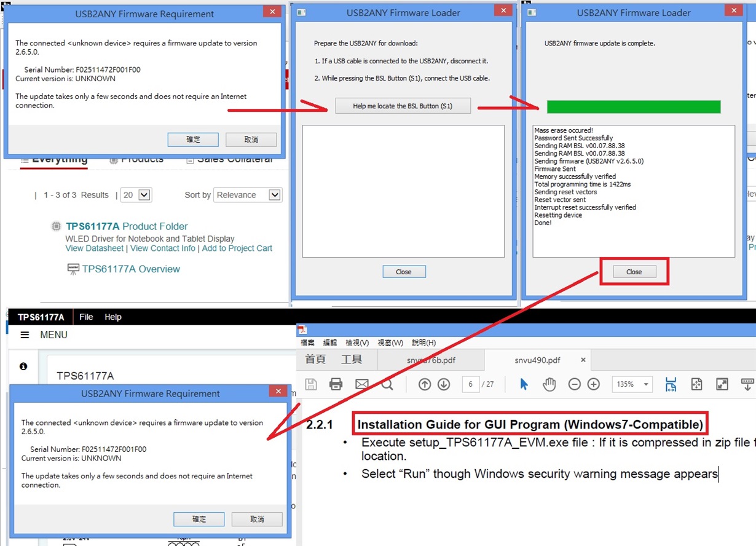Click Help me locate the BSL Button
756x546 pixels.
403,106
